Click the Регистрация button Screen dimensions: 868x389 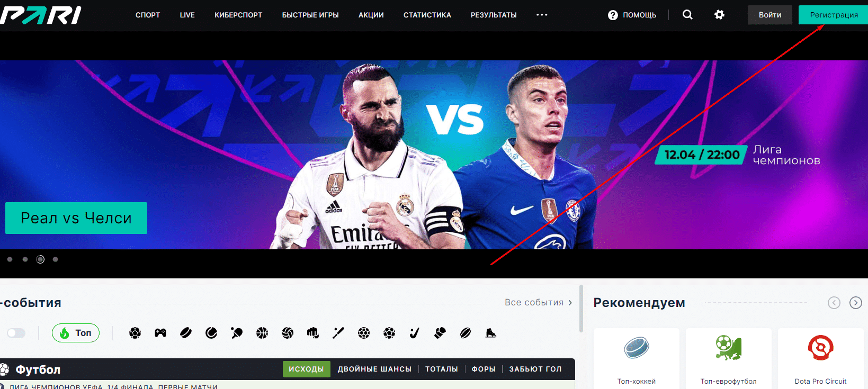834,15
